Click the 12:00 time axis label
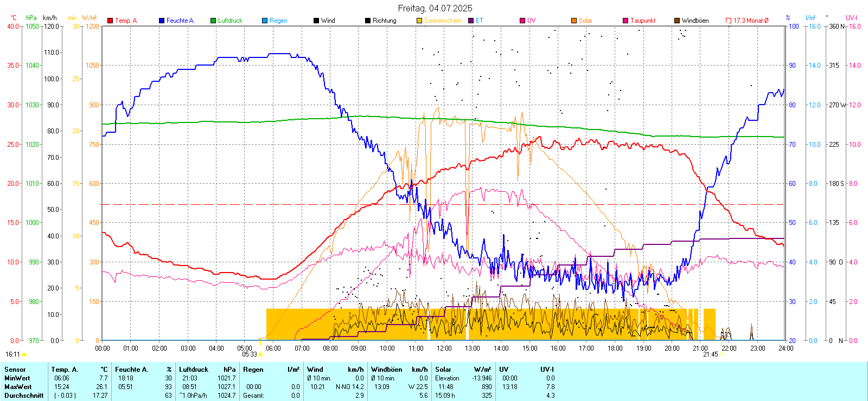 point(444,348)
